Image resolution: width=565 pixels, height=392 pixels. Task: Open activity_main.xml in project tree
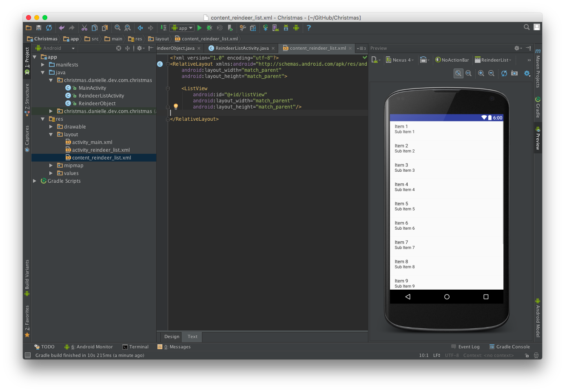point(92,142)
